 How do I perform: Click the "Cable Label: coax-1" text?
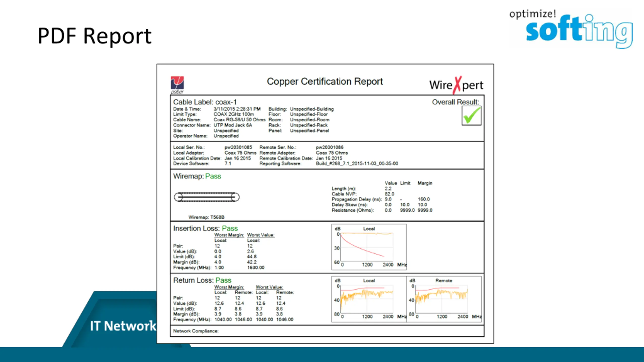205,102
